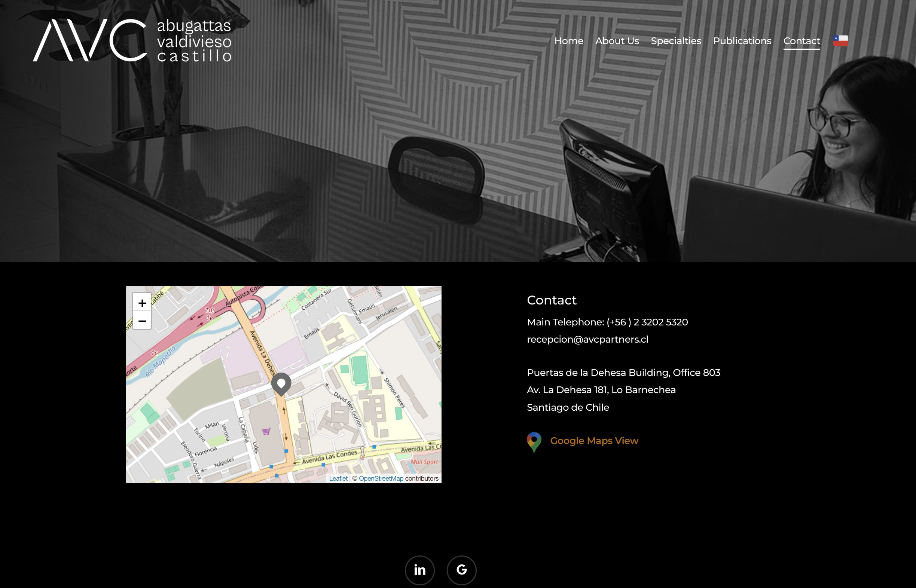Image resolution: width=916 pixels, height=588 pixels.
Task: Open the Google social icon
Action: 461,570
